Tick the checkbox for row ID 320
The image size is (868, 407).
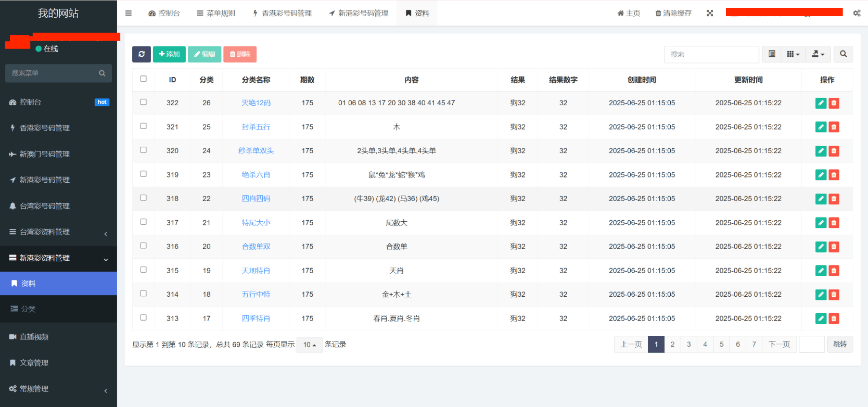click(143, 150)
